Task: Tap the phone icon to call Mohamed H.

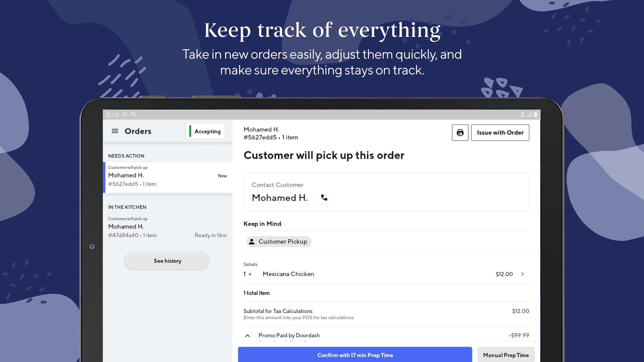Action: pyautogui.click(x=324, y=198)
